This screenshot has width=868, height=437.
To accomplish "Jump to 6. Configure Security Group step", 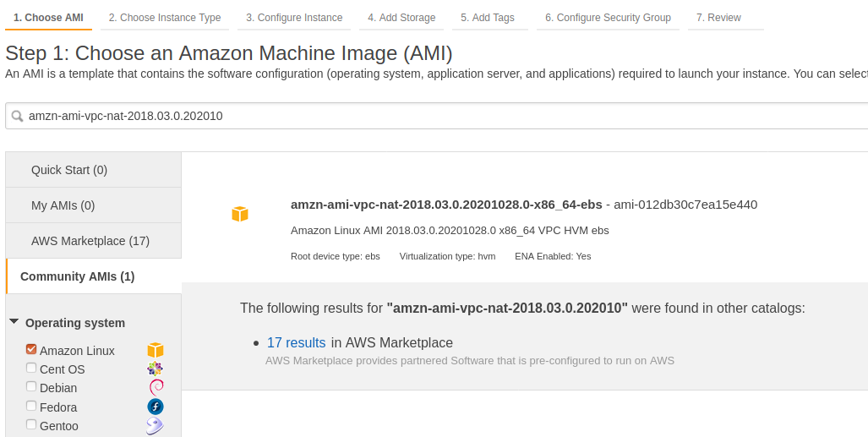I will (x=608, y=18).
